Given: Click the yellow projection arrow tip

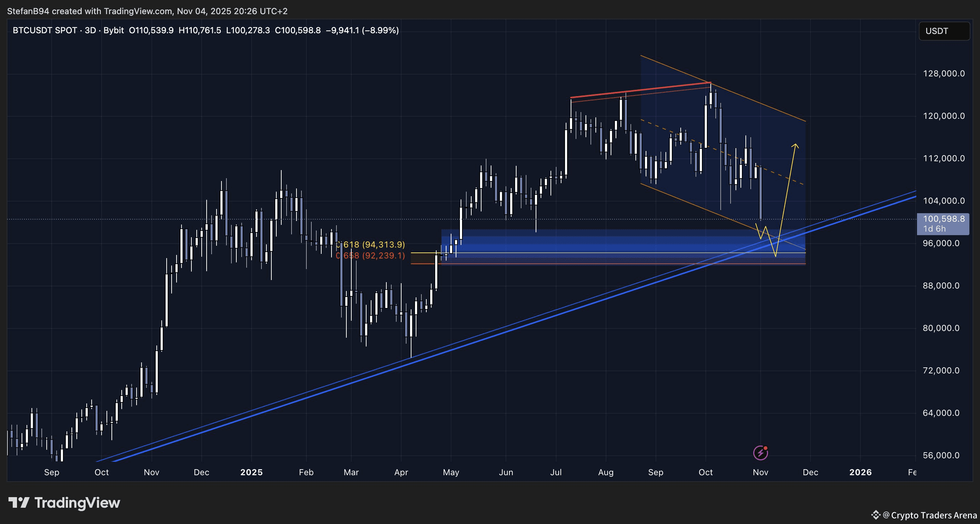Looking at the screenshot, I should [x=795, y=145].
